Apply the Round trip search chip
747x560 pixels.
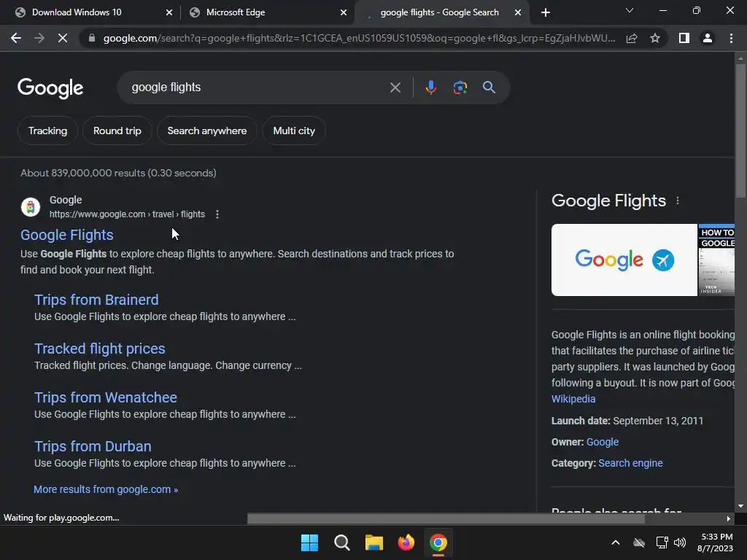point(117,131)
